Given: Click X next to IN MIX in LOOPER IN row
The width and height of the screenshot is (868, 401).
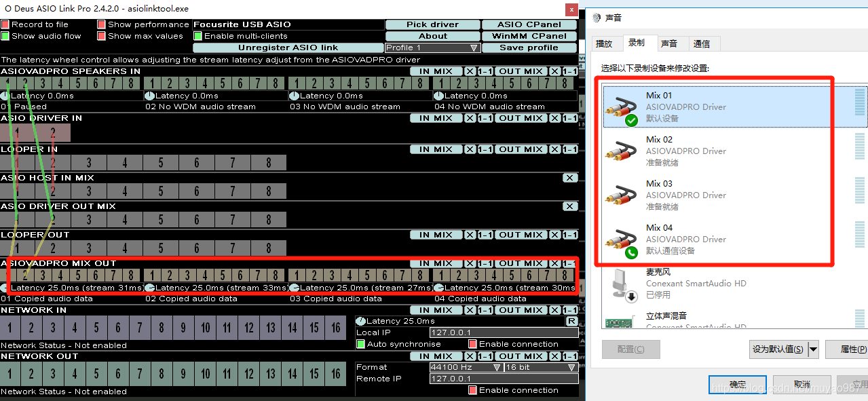Looking at the screenshot, I should click(x=469, y=149).
